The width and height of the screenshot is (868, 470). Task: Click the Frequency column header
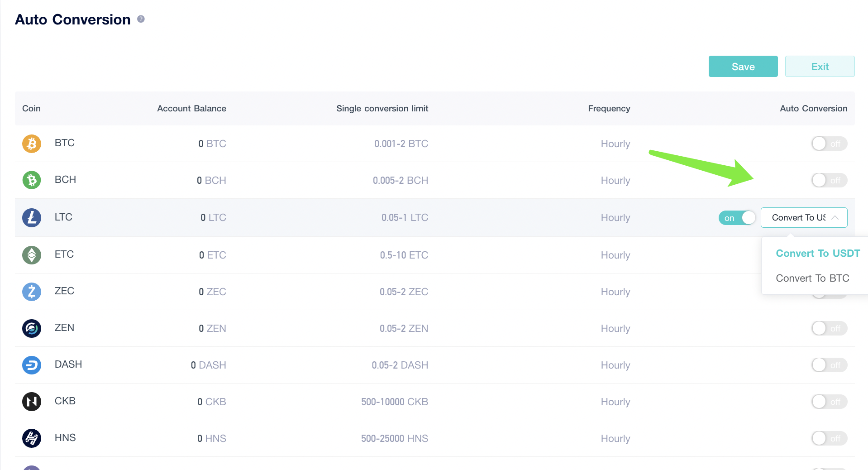[x=609, y=109]
